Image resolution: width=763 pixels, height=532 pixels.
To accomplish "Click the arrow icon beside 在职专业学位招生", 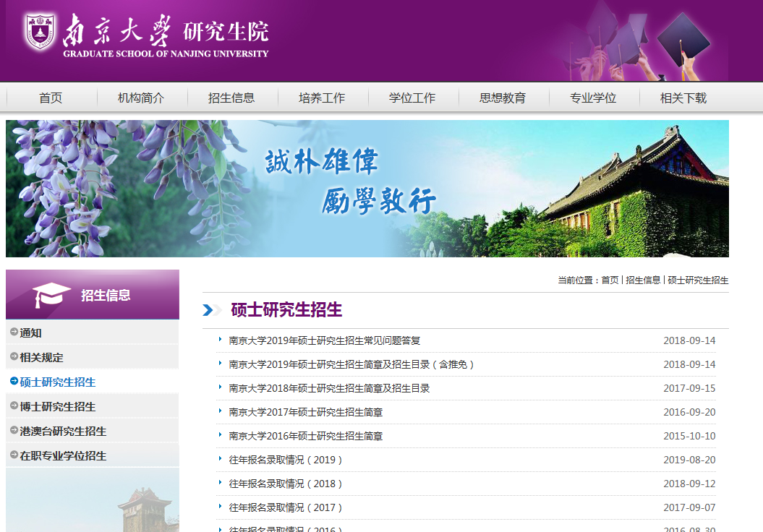I will tap(14, 455).
